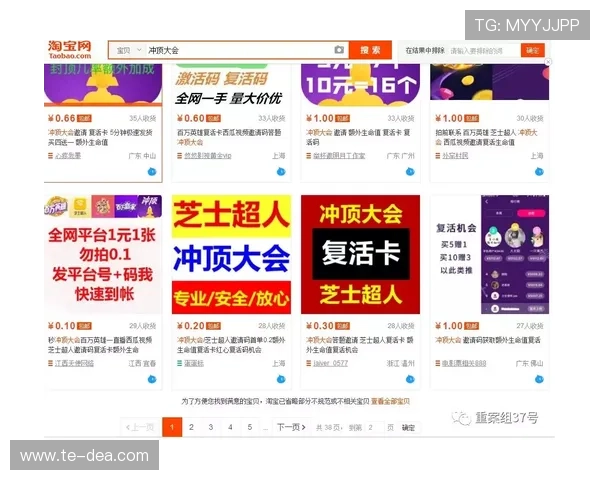
Task: Open the shop icon on the ¥0.20 card
Action: (x=179, y=363)
